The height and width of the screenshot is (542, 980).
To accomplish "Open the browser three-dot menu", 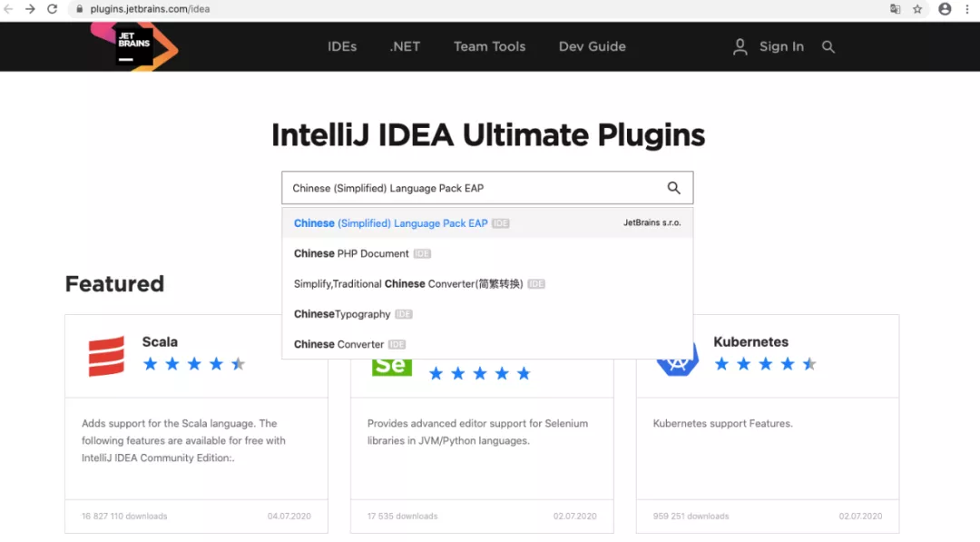I will pos(967,9).
